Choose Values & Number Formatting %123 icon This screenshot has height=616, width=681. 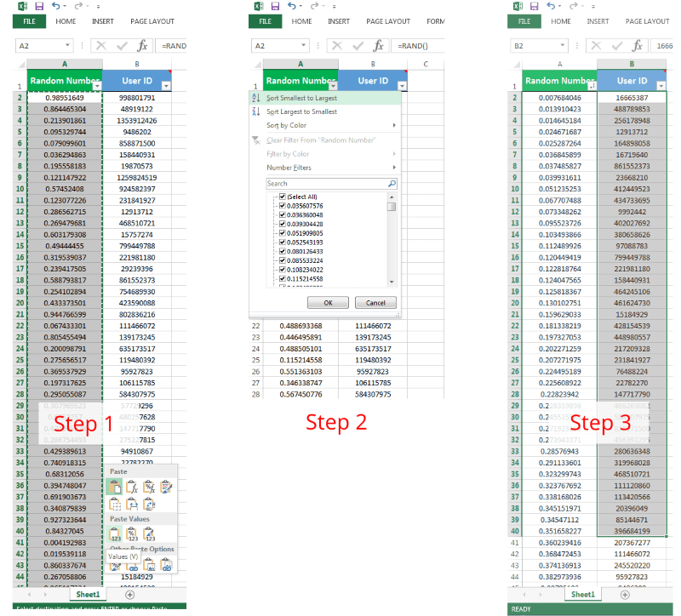[132, 534]
